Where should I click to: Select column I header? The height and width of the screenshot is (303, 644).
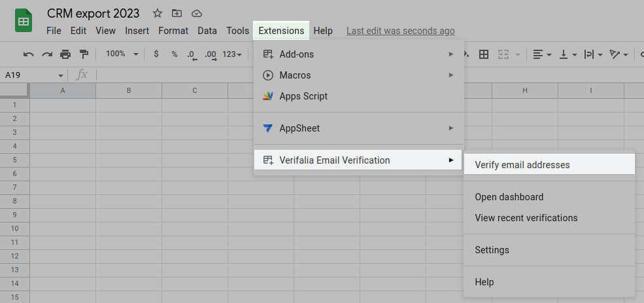(x=591, y=90)
